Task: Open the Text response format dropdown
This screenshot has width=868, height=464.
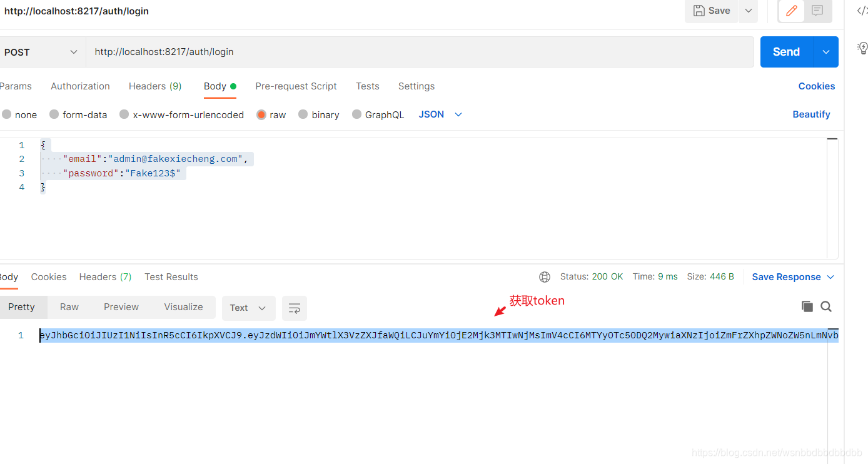Action: [x=248, y=308]
